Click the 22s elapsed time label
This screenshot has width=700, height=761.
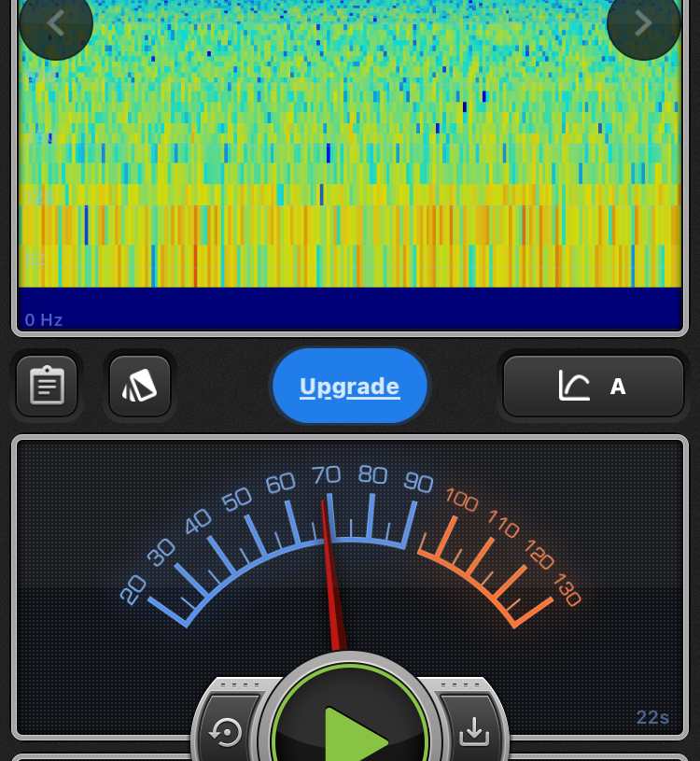(652, 717)
